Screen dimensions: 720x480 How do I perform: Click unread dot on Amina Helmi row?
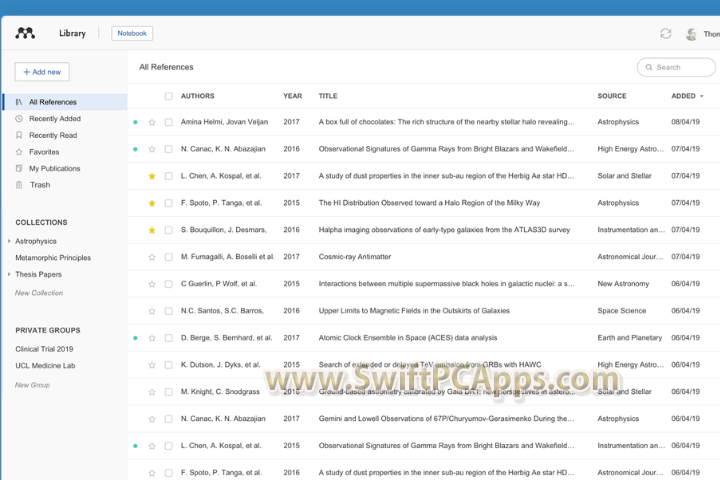(135, 122)
